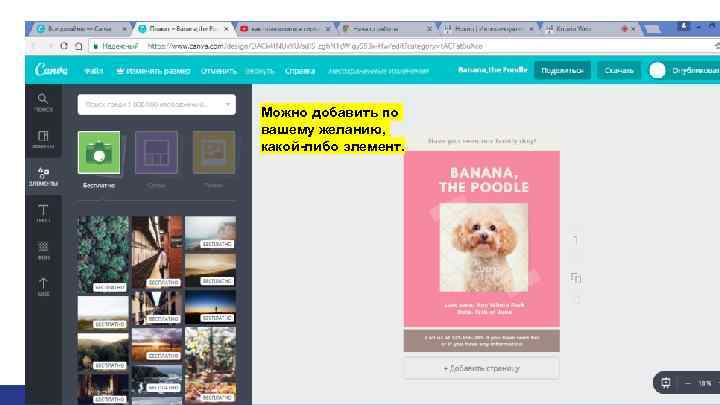Open the Справка help menu
Viewport: 720px width, 405px height.
[300, 71]
